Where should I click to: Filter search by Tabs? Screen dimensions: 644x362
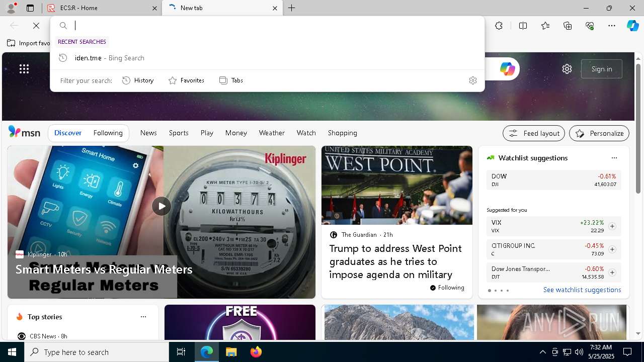click(231, 80)
